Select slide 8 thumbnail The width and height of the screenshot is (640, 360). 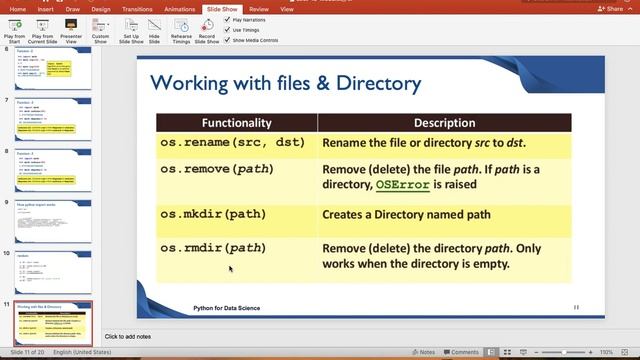[x=53, y=170]
